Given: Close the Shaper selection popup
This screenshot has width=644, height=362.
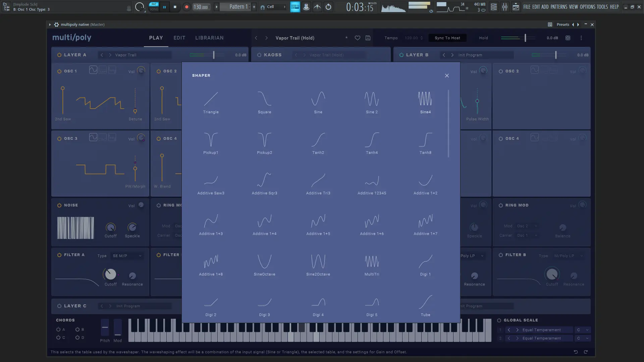Looking at the screenshot, I should pyautogui.click(x=447, y=76).
